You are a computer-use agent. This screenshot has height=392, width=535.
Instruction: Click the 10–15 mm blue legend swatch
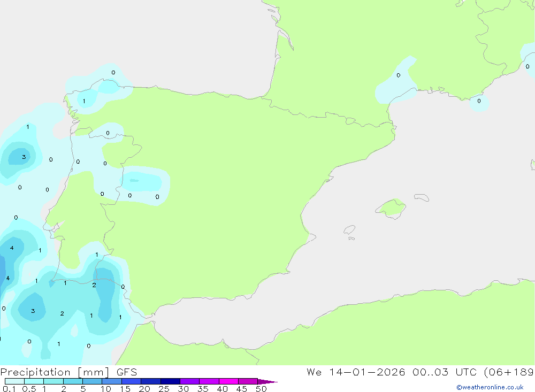point(112,381)
